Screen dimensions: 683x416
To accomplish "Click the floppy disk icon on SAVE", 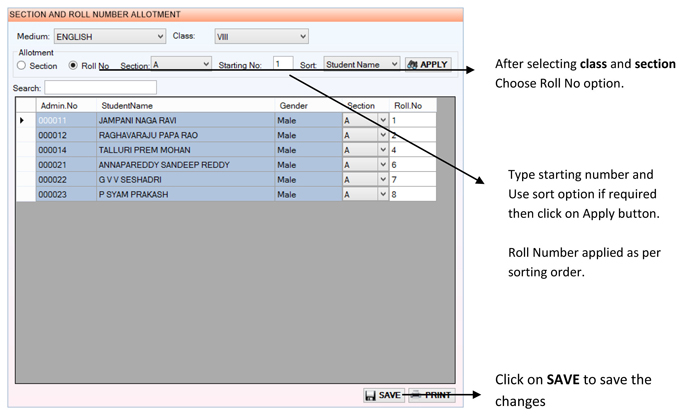I will [x=370, y=396].
